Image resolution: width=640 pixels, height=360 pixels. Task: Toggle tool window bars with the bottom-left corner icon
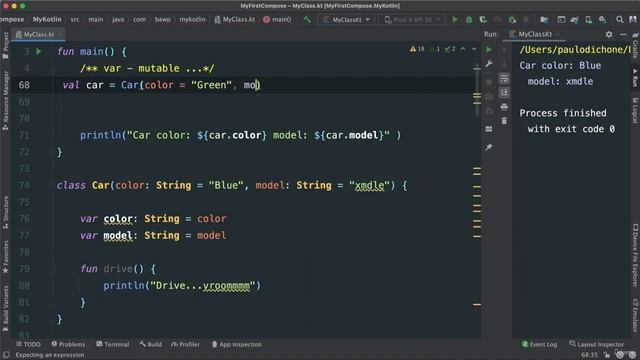pos(6,355)
